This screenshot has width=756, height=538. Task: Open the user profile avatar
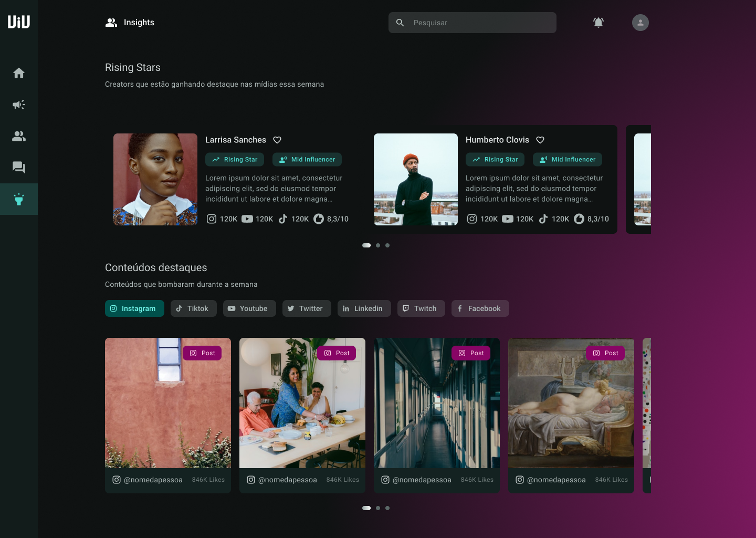click(640, 23)
